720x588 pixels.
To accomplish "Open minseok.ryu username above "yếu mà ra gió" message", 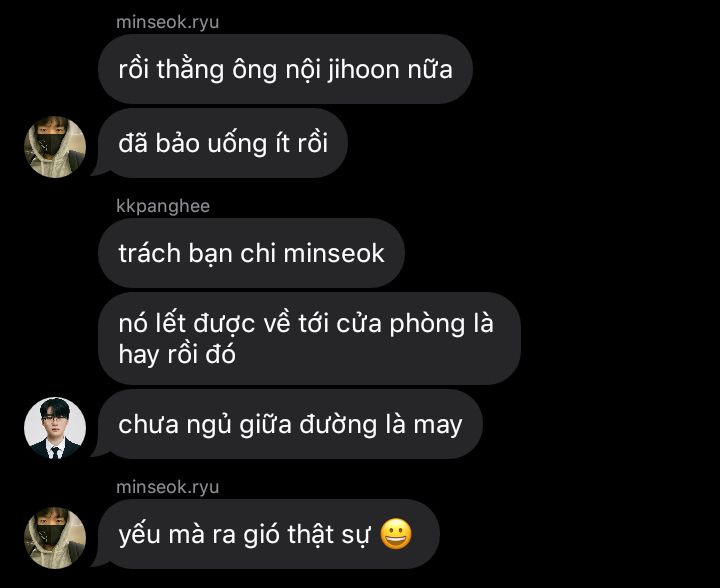I will click(x=168, y=487).
